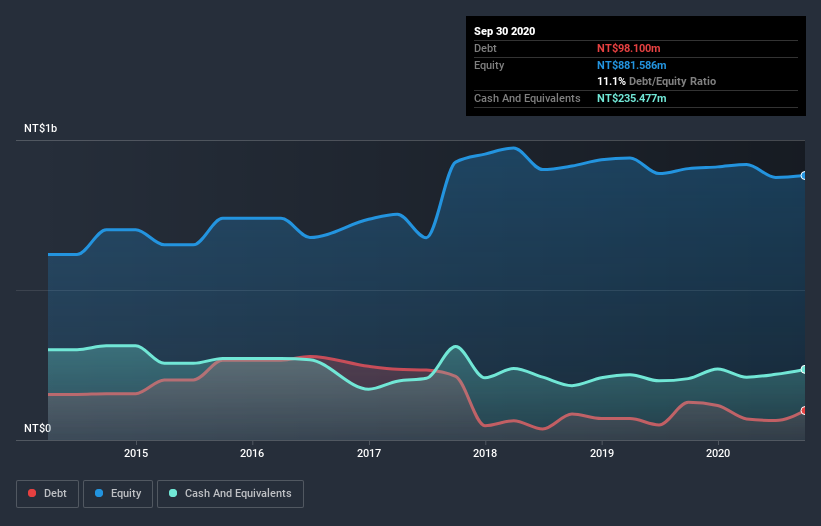Toggle the Equity legend button
Screen dimensions: 821x526
point(118,494)
